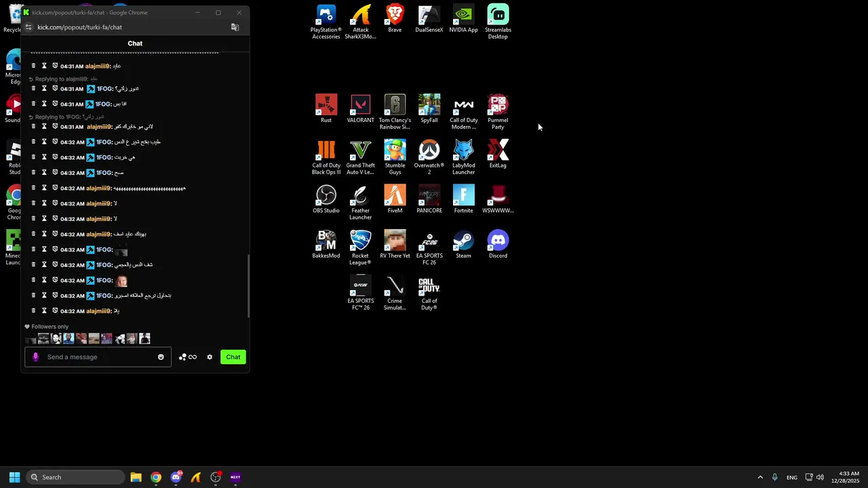Click username 1FOG in first 04:31 1FOG message
The width and height of the screenshot is (868, 488).
point(104,89)
